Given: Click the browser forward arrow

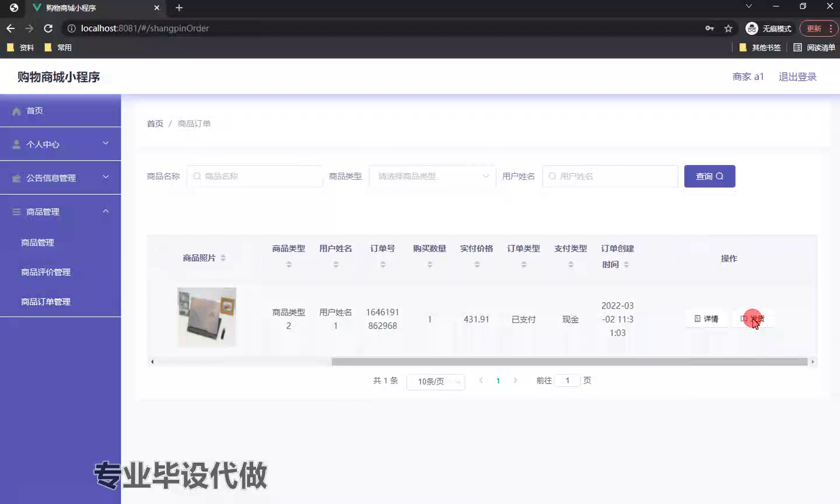Looking at the screenshot, I should click(29, 28).
